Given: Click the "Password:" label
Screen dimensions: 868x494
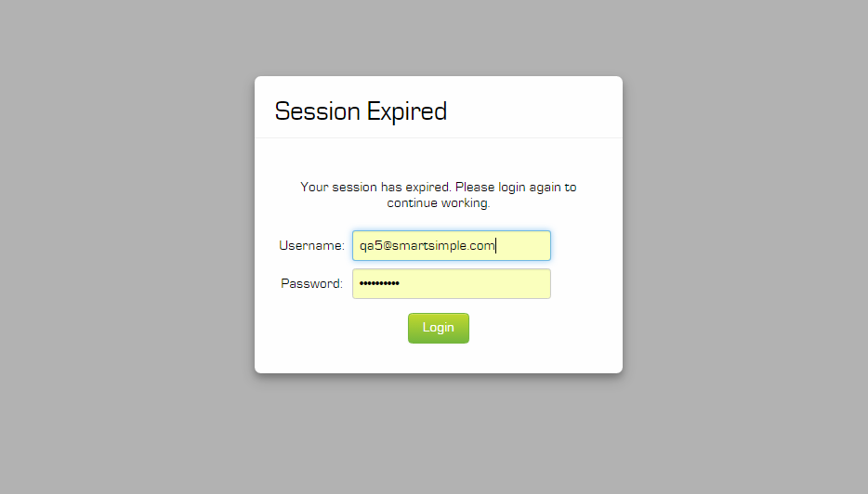Looking at the screenshot, I should (311, 284).
